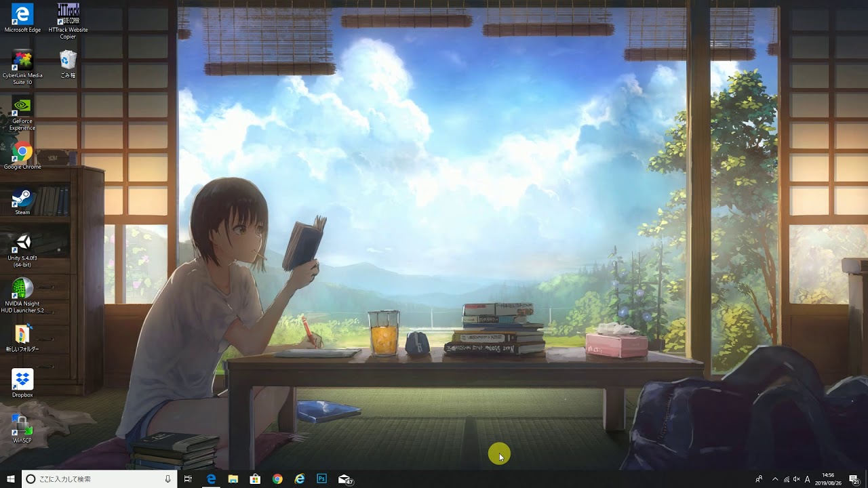Expand hidden system tray icons
Image resolution: width=868 pixels, height=488 pixels.
775,479
